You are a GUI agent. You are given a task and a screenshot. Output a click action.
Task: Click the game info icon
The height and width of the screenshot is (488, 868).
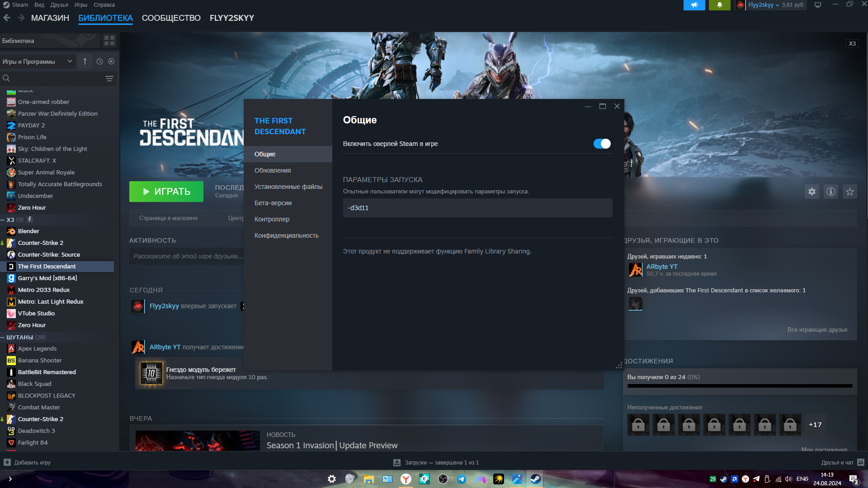[831, 192]
